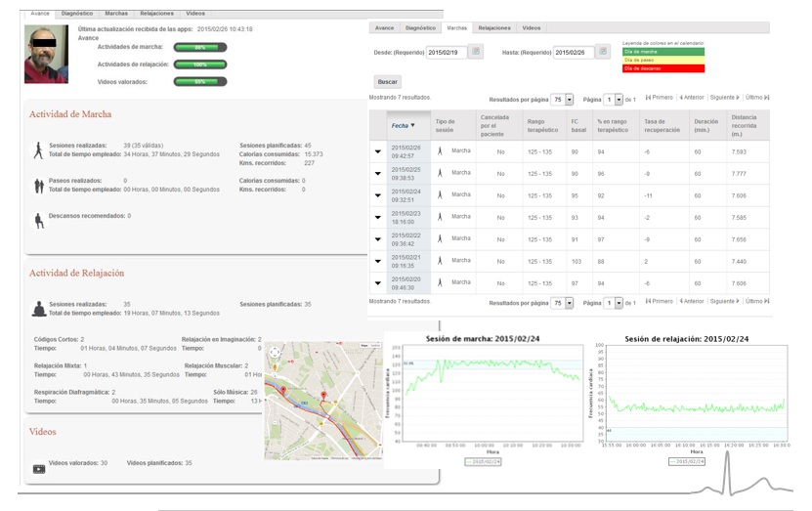Expand the 2015/02/26 session row
Screen dimensions: 812x511
[378, 150]
